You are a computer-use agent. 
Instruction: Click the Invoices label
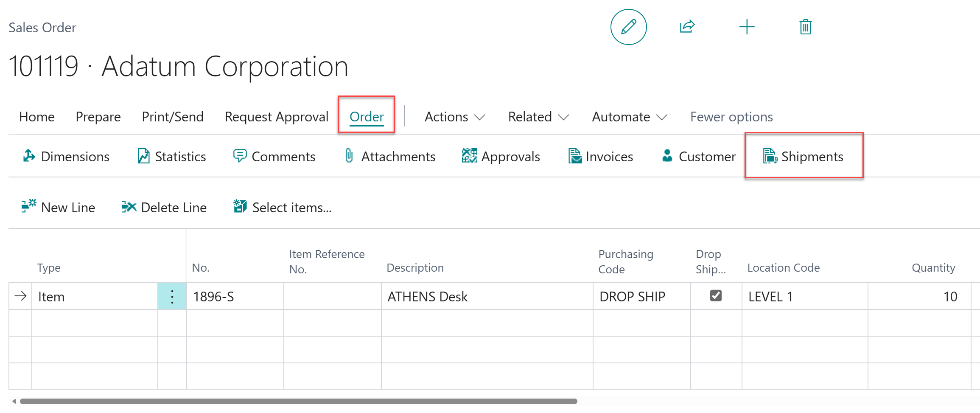click(609, 157)
